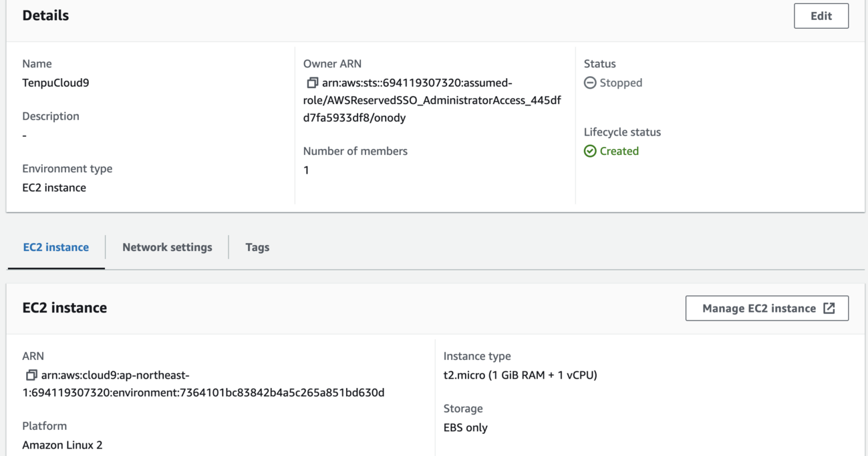Click the Owner ARN text value
The height and width of the screenshot is (456, 868).
coord(432,100)
